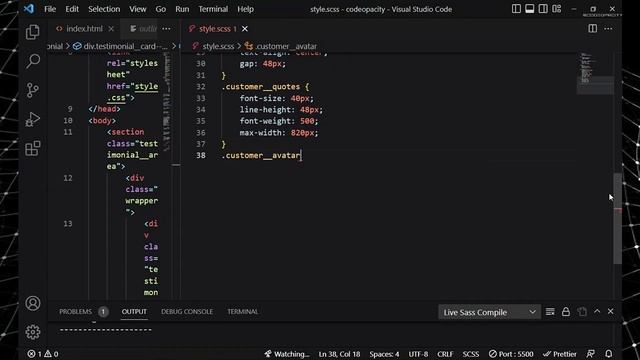Image resolution: width=640 pixels, height=360 pixels.
Task: Open the Edit menu
Action: [72, 9]
